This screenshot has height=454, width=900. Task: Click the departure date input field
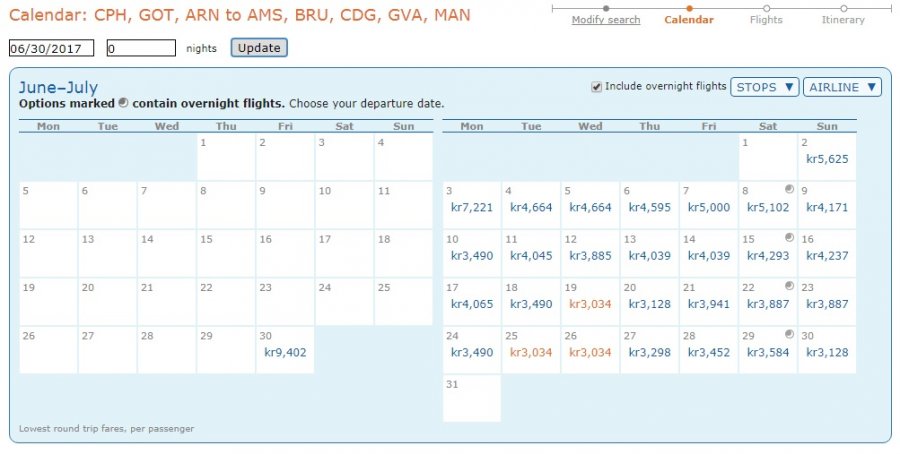coord(51,48)
